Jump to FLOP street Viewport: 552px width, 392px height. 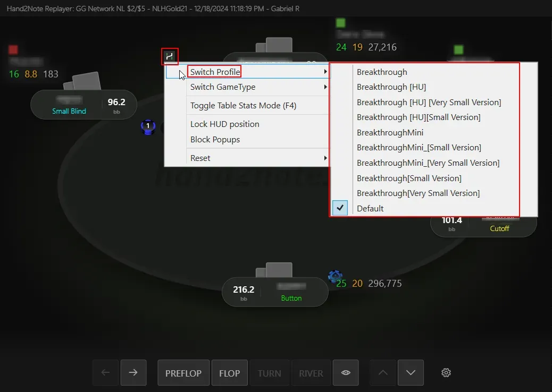pyautogui.click(x=229, y=373)
